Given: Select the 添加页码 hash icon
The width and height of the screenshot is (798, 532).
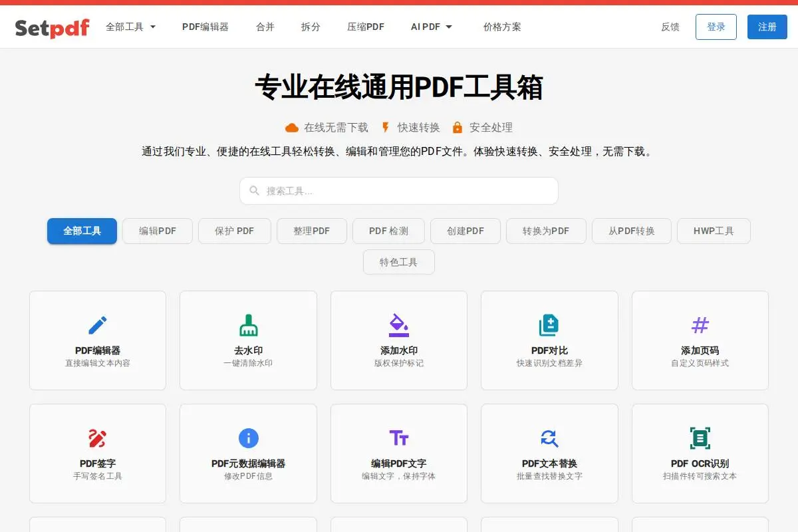Looking at the screenshot, I should click(700, 325).
